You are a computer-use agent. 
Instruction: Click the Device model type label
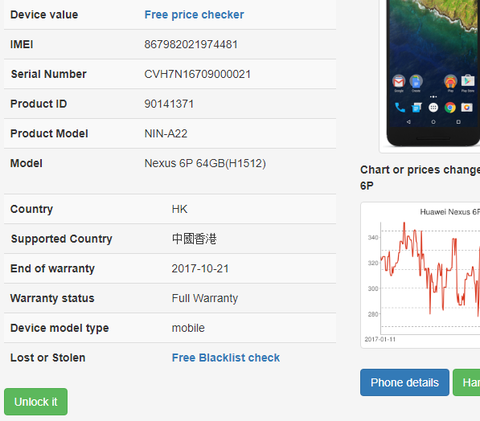pos(60,328)
